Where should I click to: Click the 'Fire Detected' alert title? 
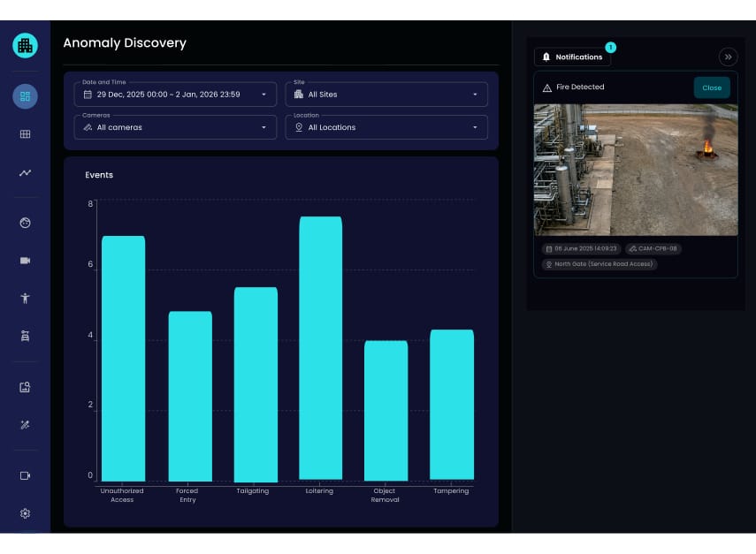[x=580, y=87]
